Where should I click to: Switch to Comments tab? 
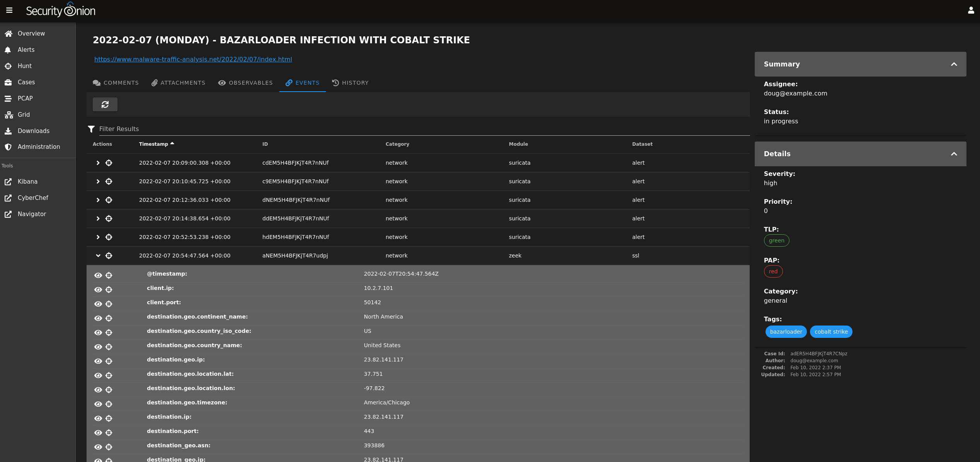(x=116, y=83)
